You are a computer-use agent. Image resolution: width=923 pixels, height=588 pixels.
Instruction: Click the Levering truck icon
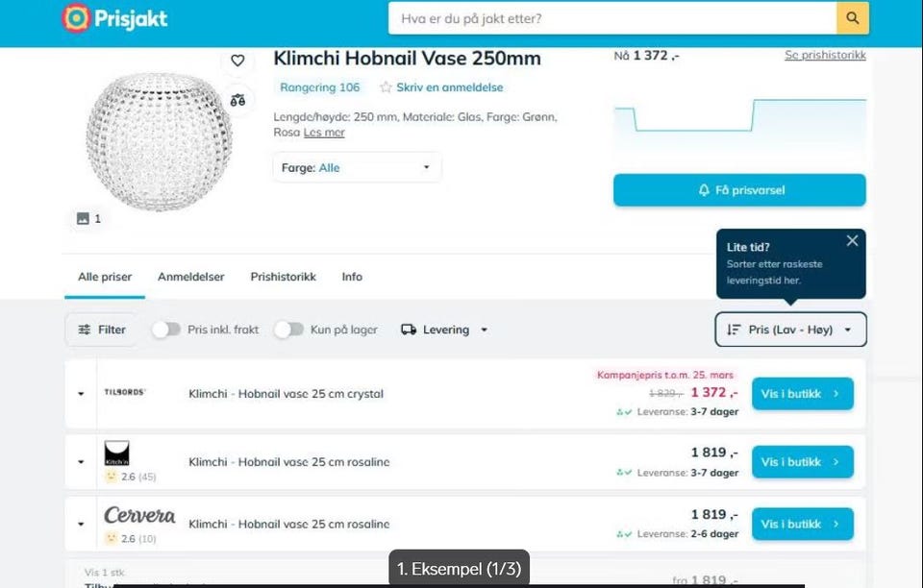pos(409,330)
